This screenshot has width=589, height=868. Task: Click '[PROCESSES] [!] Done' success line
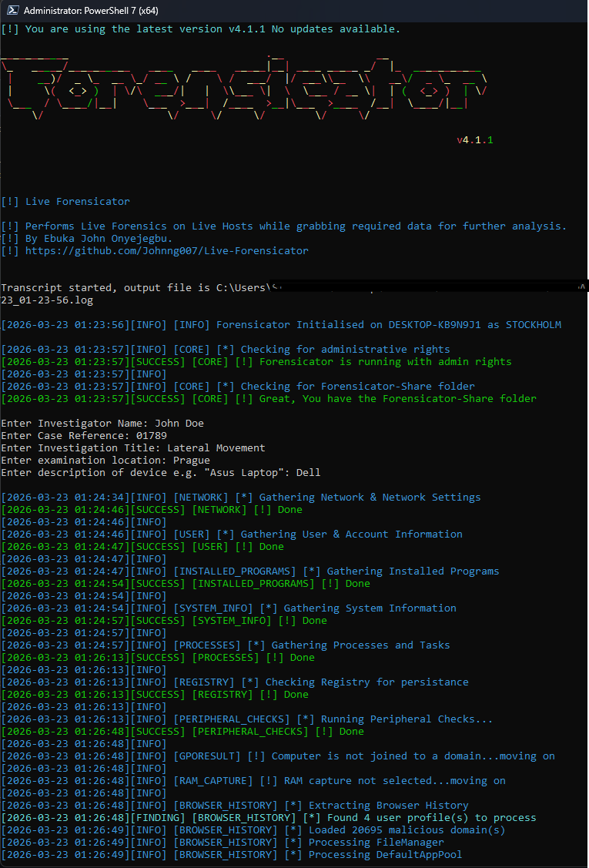(158, 658)
